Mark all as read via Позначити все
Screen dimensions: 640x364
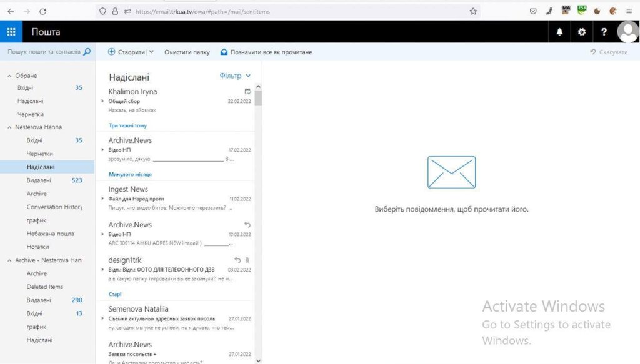(266, 52)
